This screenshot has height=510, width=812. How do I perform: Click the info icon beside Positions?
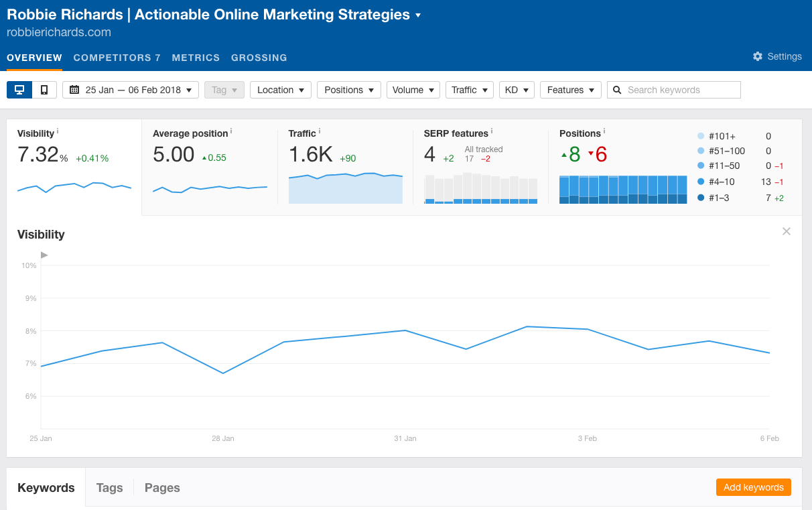[604, 131]
